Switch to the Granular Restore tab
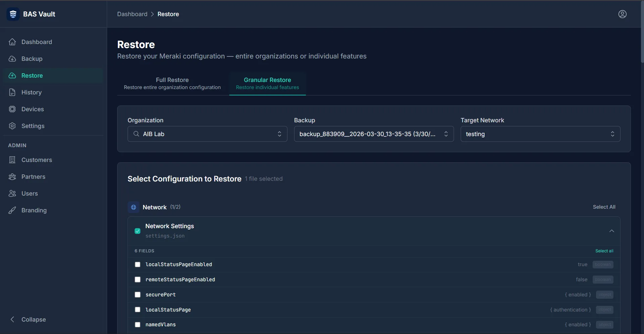Screen dimensions: 644x334 [267, 83]
